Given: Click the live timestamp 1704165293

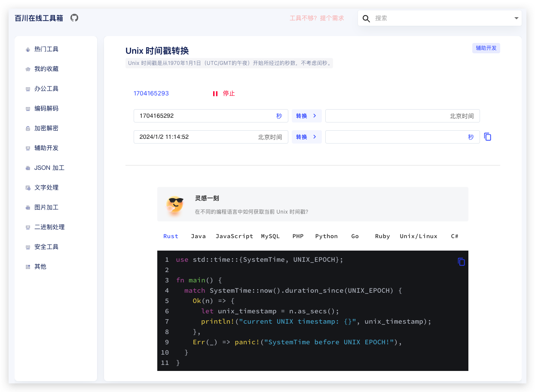Looking at the screenshot, I should tap(151, 93).
